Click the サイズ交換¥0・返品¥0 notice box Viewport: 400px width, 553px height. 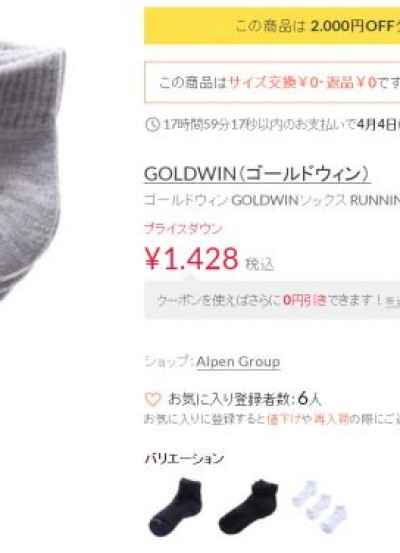[x=272, y=83]
